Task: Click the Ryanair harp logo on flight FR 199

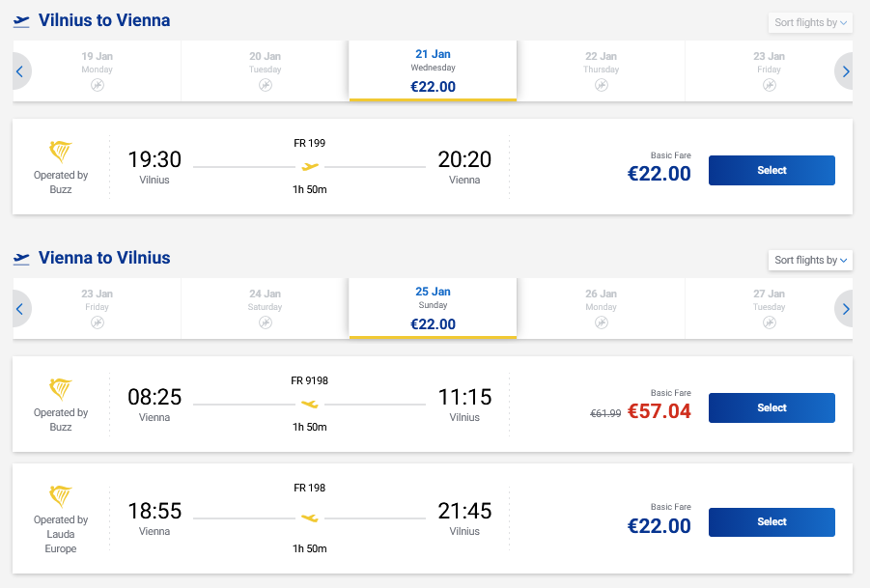Action: (61, 152)
